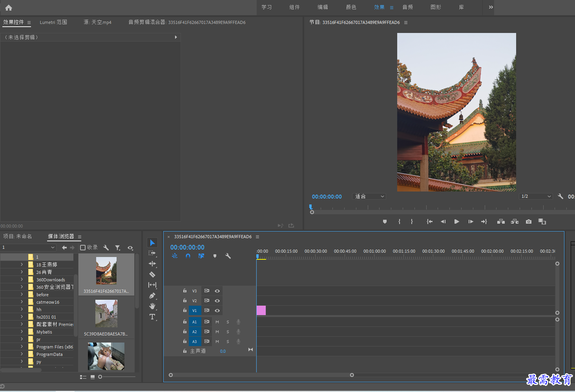Select the Track Select Forward tool

tap(152, 253)
